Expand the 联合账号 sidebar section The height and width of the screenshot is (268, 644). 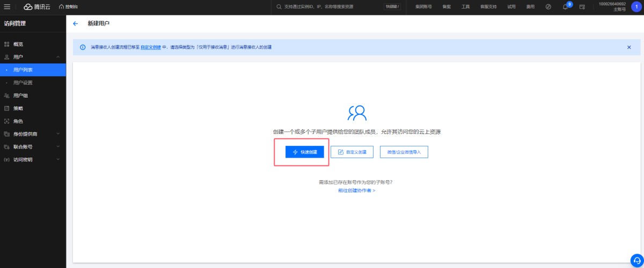pos(58,147)
